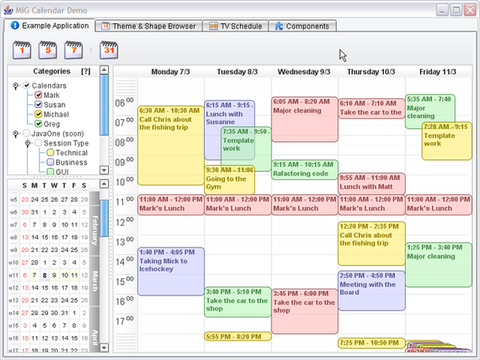Enable the JavaOne (soon) checkbox
The width and height of the screenshot is (480, 360).
point(26,134)
